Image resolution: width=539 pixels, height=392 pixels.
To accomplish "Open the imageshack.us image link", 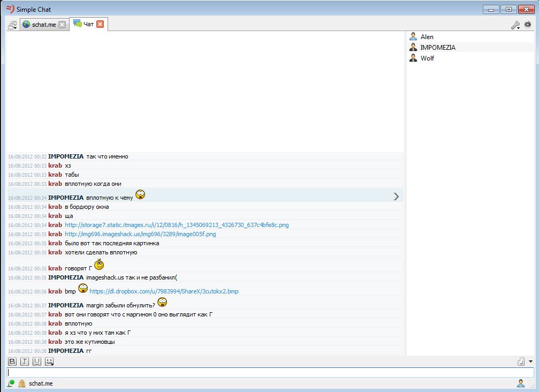I will point(140,234).
